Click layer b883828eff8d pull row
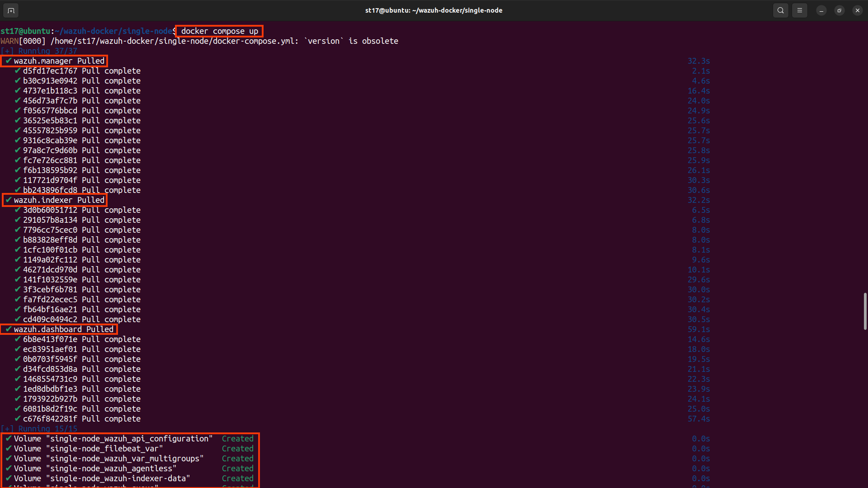 [77, 240]
